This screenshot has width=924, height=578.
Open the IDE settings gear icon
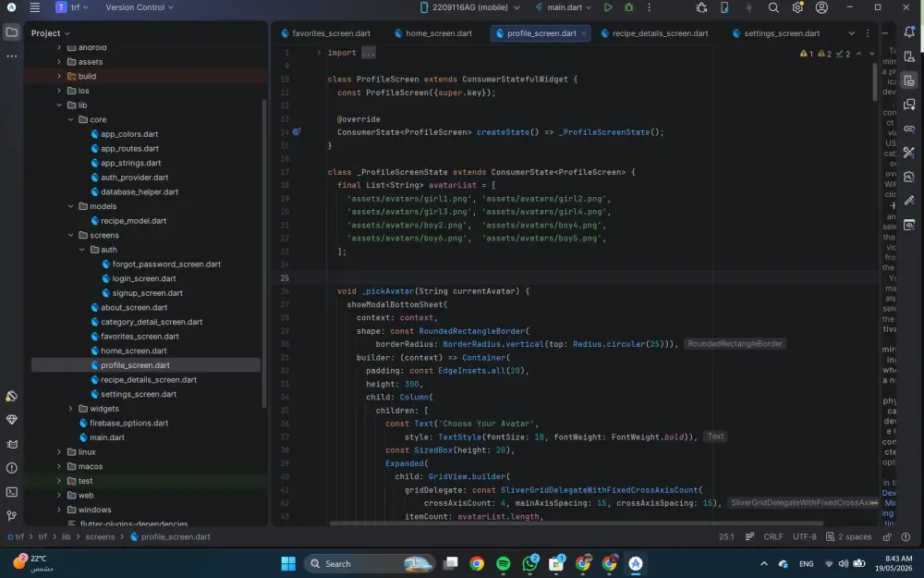pyautogui.click(x=798, y=7)
